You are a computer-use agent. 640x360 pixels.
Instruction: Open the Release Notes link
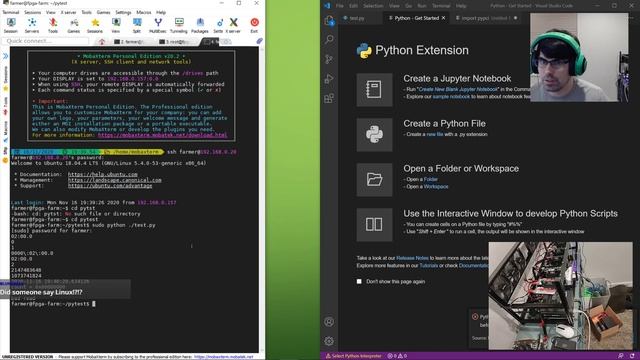(x=412, y=258)
